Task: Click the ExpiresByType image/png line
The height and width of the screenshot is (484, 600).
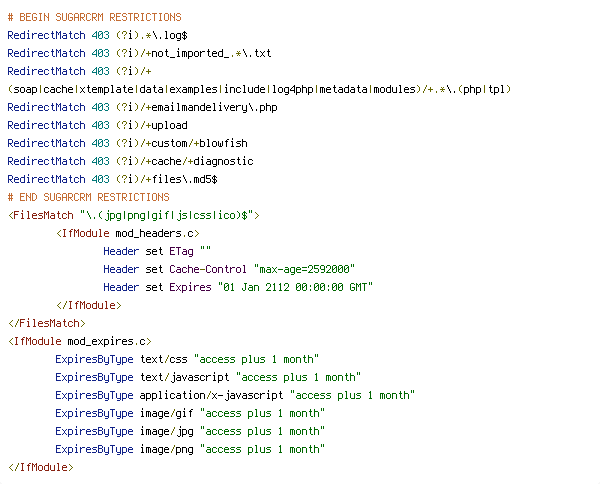Action: pyautogui.click(x=190, y=449)
